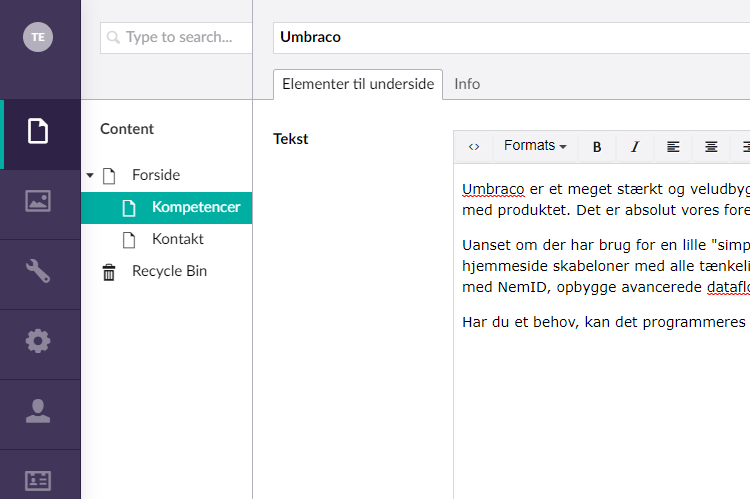Switch to Elementer til underside tab

tap(358, 84)
